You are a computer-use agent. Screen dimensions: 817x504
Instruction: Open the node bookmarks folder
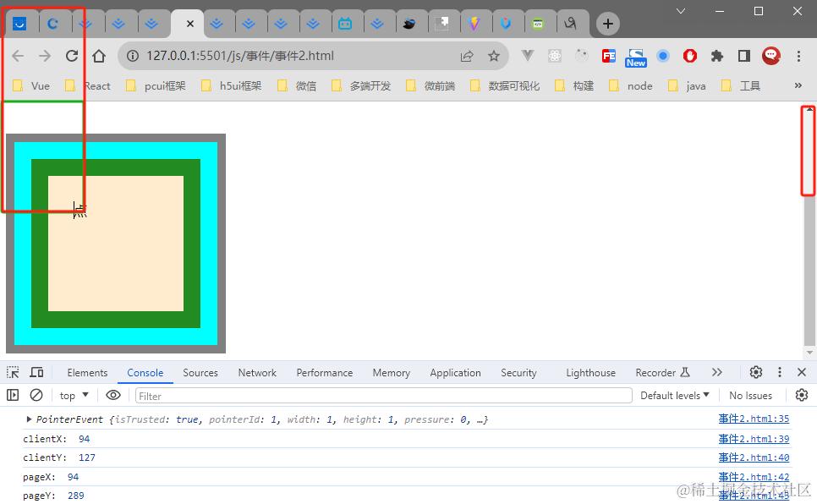pos(631,85)
